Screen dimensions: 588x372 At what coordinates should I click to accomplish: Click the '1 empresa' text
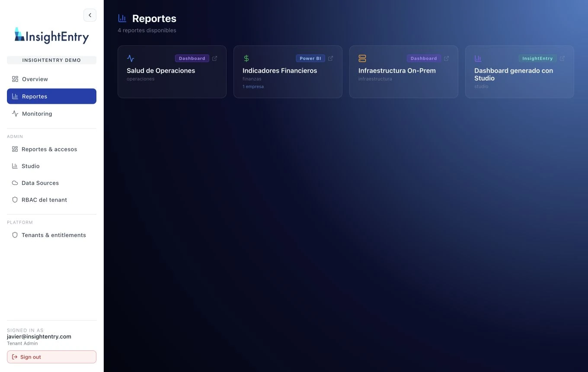tap(253, 87)
